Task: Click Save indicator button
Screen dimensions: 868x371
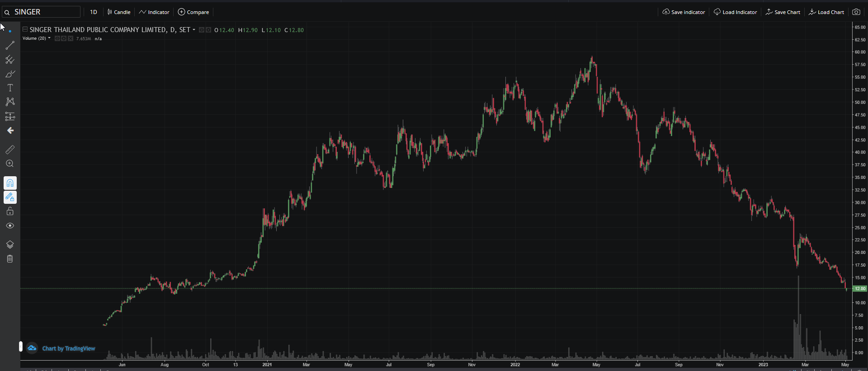Action: point(684,12)
